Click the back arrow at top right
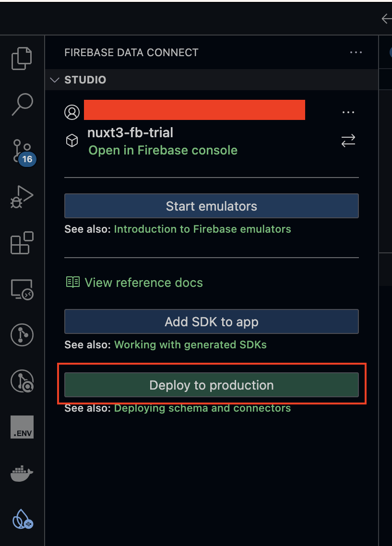The width and height of the screenshot is (392, 546). (x=387, y=19)
